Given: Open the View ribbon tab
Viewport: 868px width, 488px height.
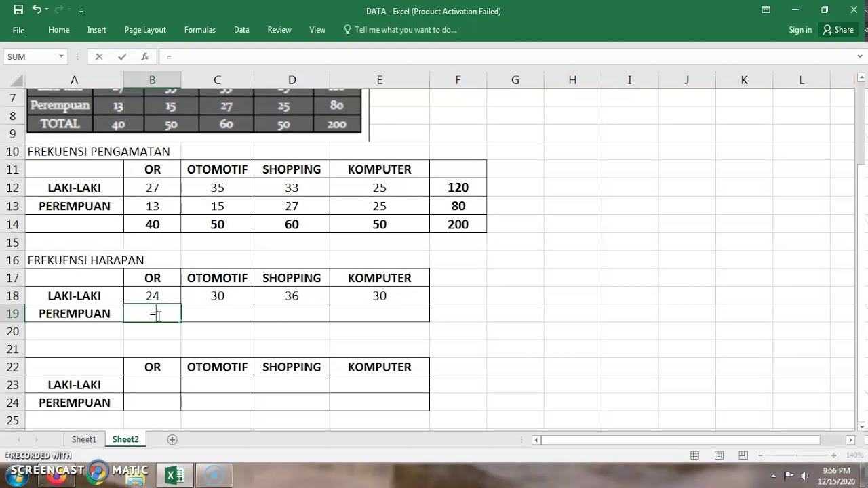Looking at the screenshot, I should coord(317,30).
